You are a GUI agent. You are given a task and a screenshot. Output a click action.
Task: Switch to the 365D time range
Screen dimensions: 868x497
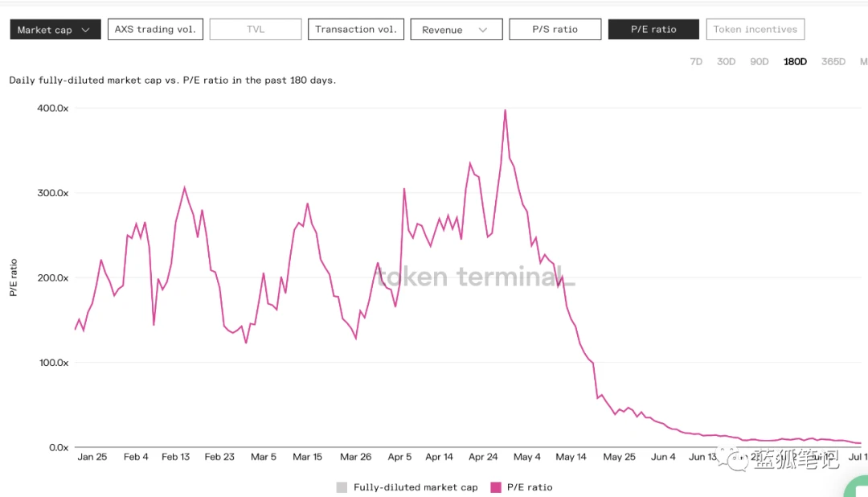pos(833,62)
